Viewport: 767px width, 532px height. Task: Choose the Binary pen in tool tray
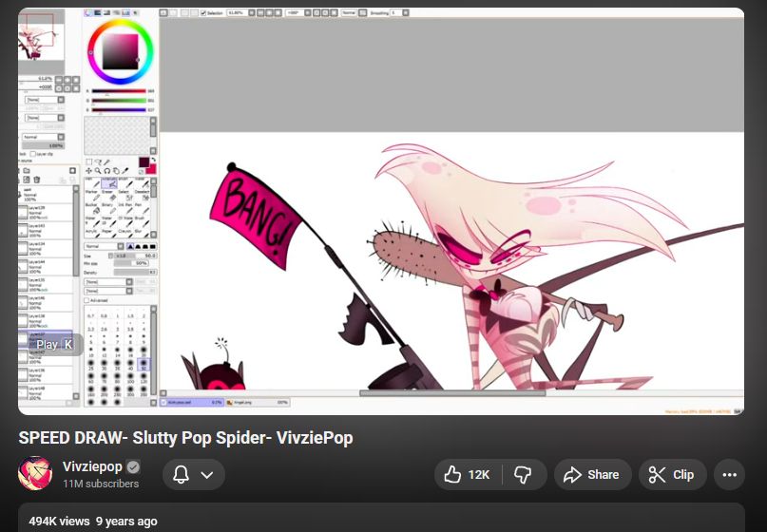[x=109, y=208]
